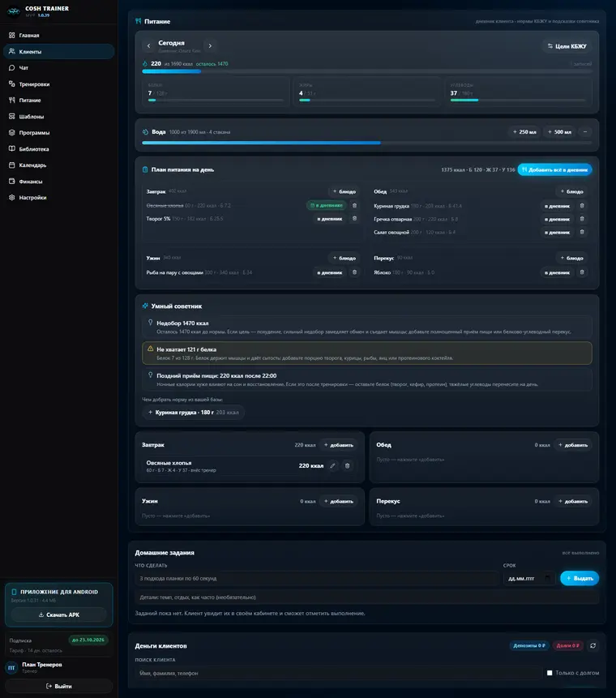The height and width of the screenshot is (698, 616).
Task: Delete Яблоко from plan
Action: 582,272
